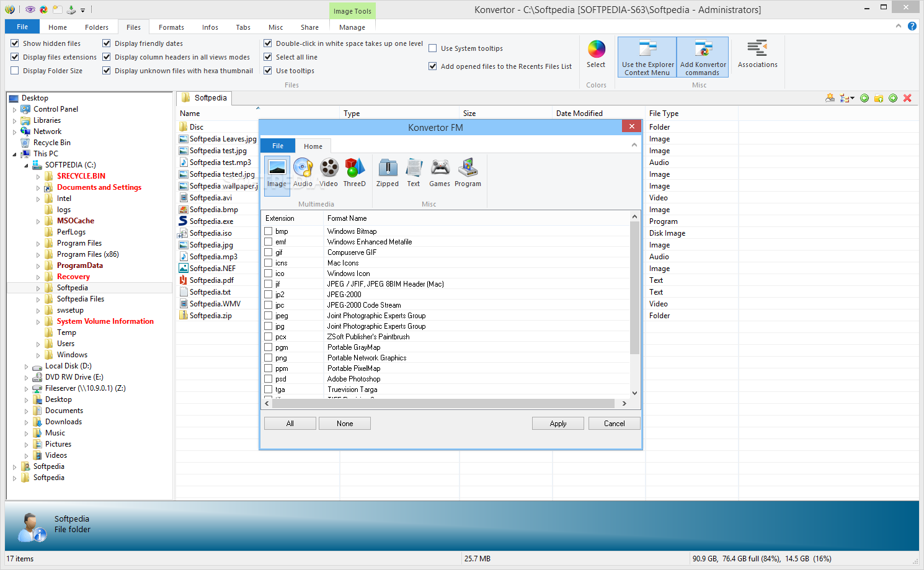
Task: Expand the Local Disk (D:) node
Action: point(26,367)
